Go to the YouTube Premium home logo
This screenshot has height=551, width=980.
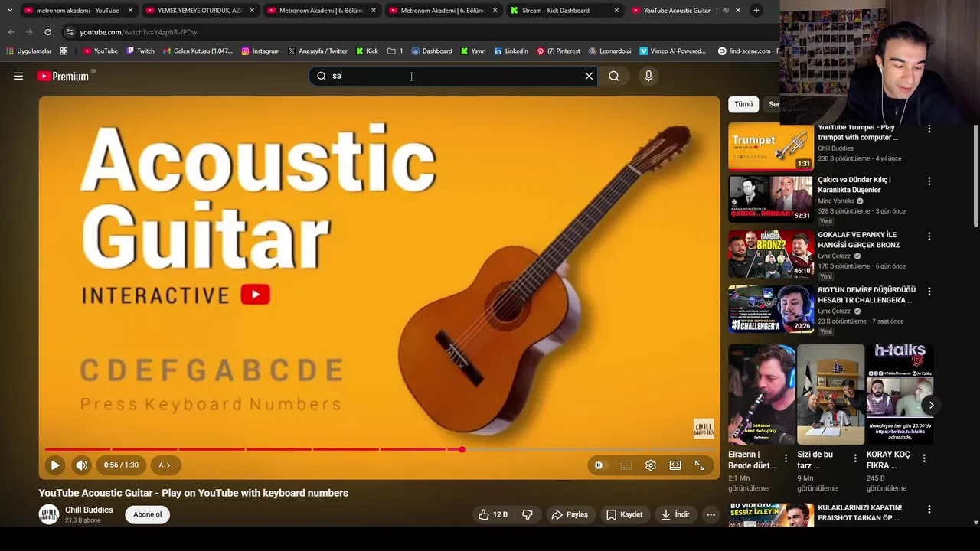point(64,76)
